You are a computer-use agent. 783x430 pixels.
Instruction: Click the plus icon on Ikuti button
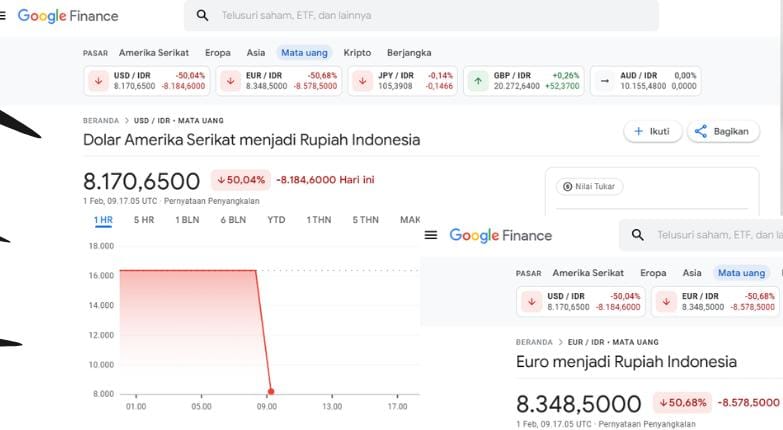tap(638, 131)
